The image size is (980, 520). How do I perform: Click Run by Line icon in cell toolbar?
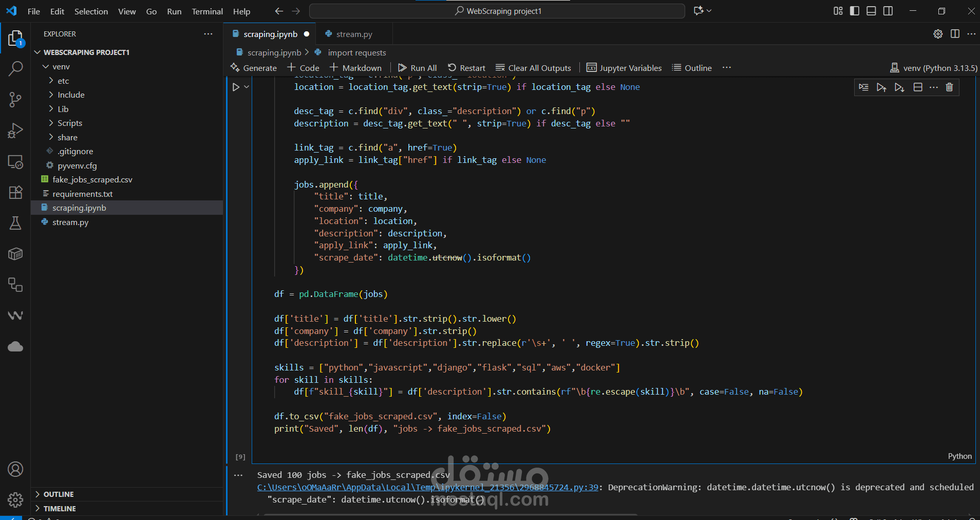pos(864,87)
